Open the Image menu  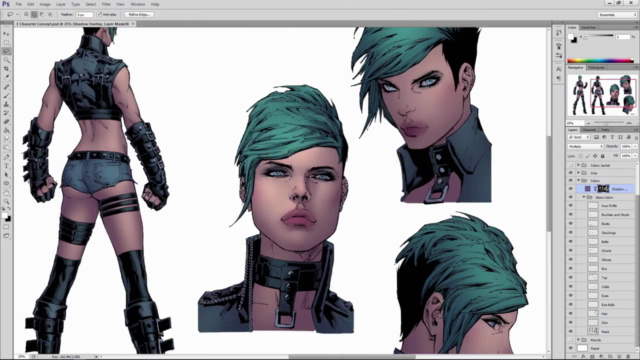(x=45, y=4)
